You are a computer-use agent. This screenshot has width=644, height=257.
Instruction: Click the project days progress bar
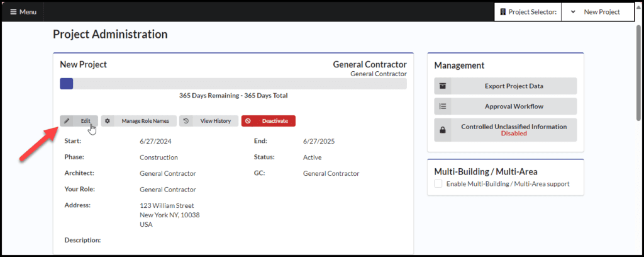coord(233,84)
